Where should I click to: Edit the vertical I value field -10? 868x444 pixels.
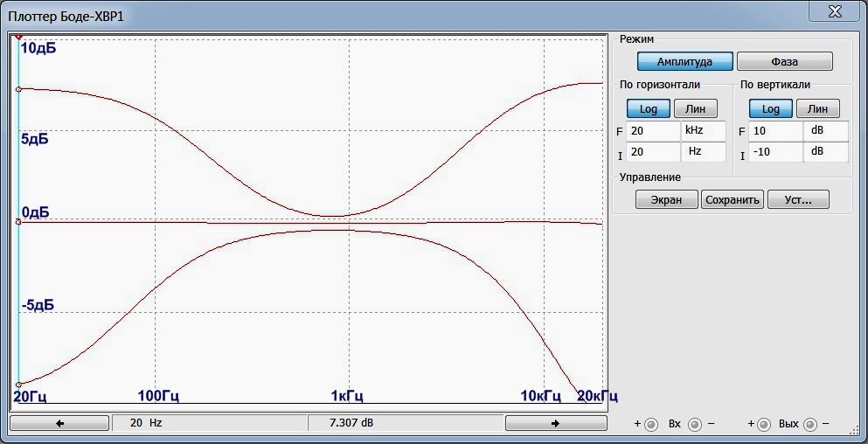click(775, 152)
